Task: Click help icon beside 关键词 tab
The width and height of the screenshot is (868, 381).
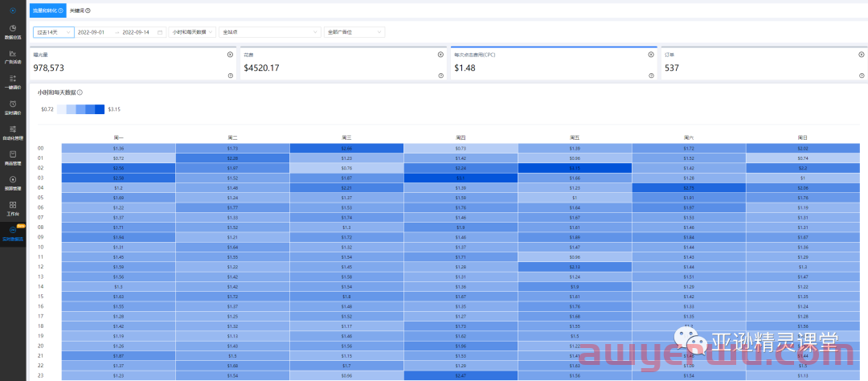Action: pyautogui.click(x=88, y=10)
